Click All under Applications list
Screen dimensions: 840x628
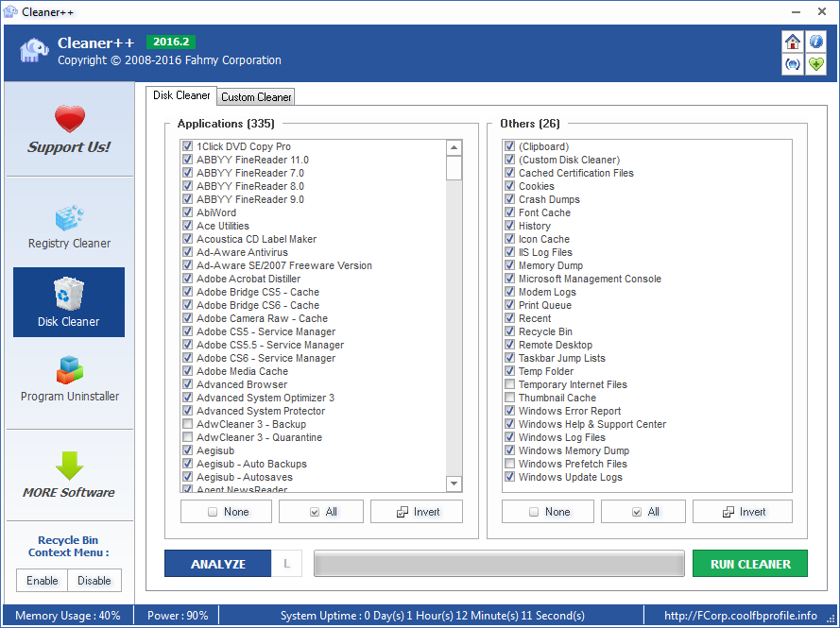click(321, 511)
